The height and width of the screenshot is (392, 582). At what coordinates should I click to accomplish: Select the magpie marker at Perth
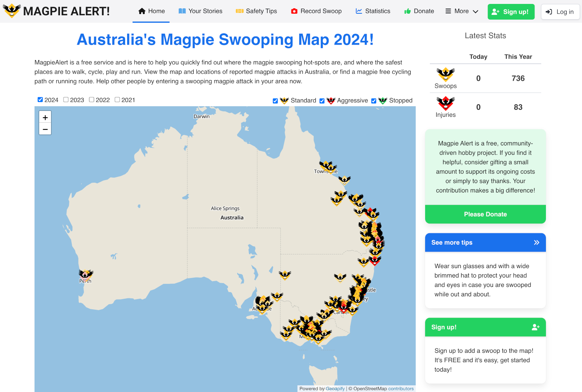pos(86,275)
